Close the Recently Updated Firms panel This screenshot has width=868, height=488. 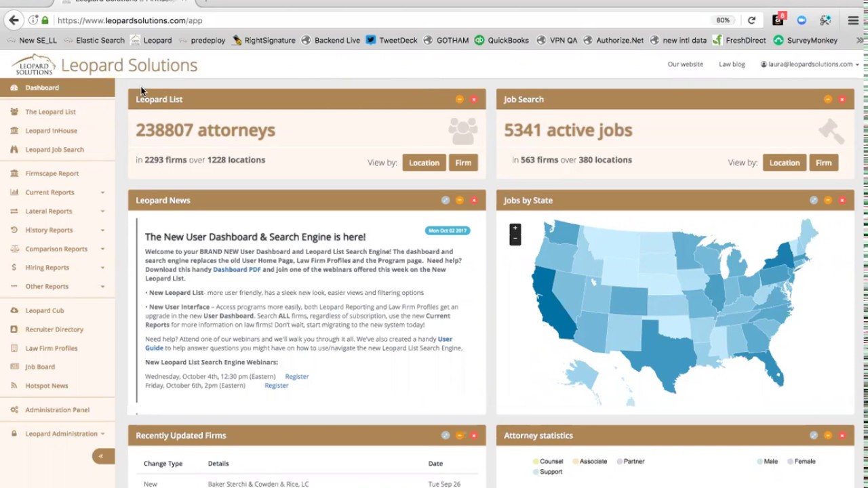coord(473,436)
